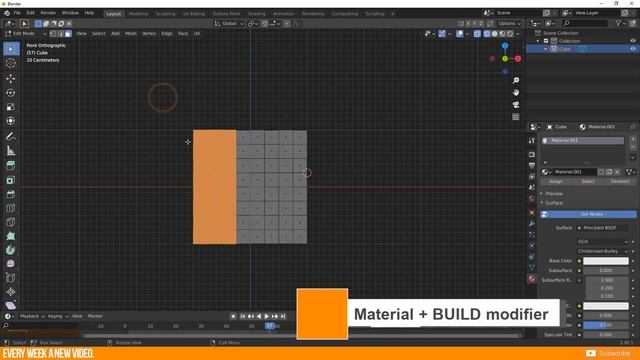Enable edge select mode
Screen dimensions: 640x360
60,34
